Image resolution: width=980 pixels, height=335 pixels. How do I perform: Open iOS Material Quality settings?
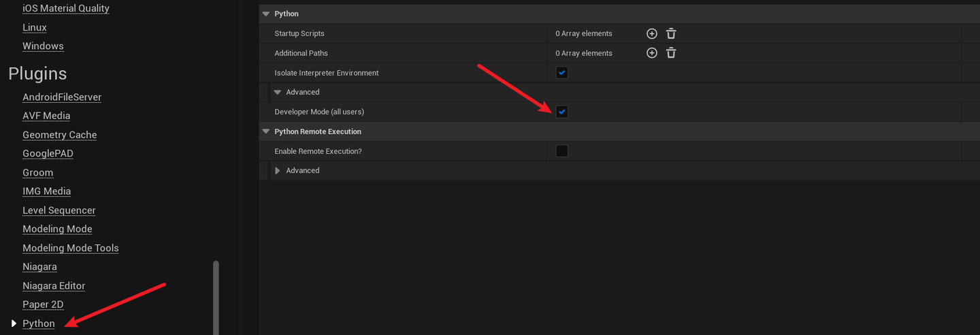(66, 8)
